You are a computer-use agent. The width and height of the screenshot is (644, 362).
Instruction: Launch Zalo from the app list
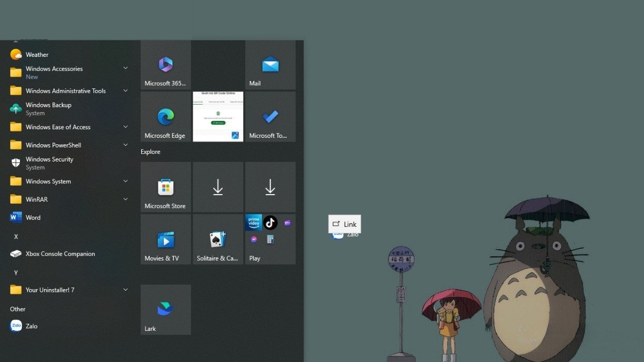(31, 326)
